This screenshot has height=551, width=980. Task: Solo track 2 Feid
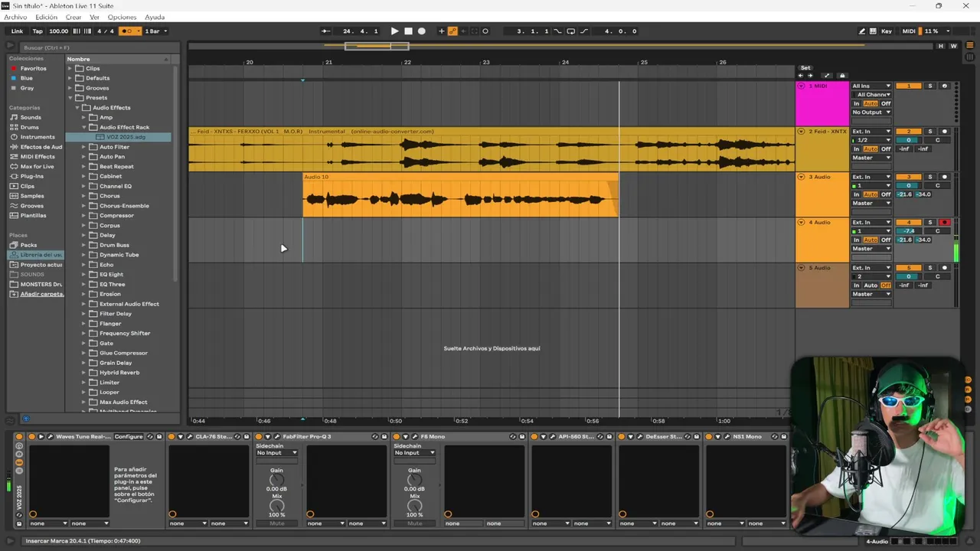(930, 132)
